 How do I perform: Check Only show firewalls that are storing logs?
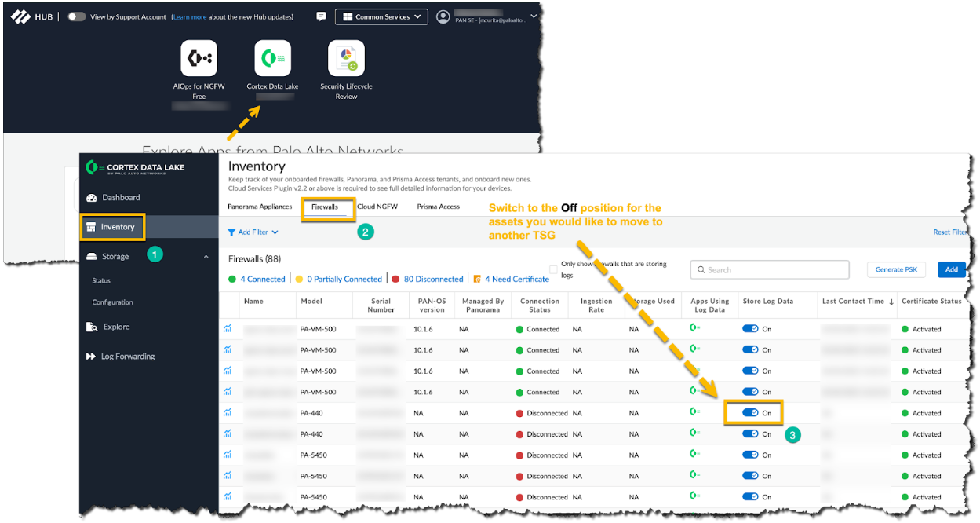coord(554,269)
